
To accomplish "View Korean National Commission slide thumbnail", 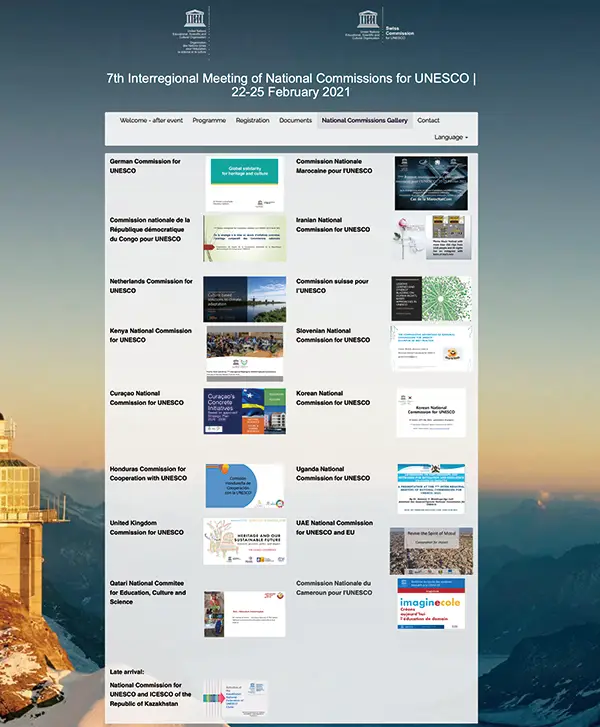I will (431, 412).
